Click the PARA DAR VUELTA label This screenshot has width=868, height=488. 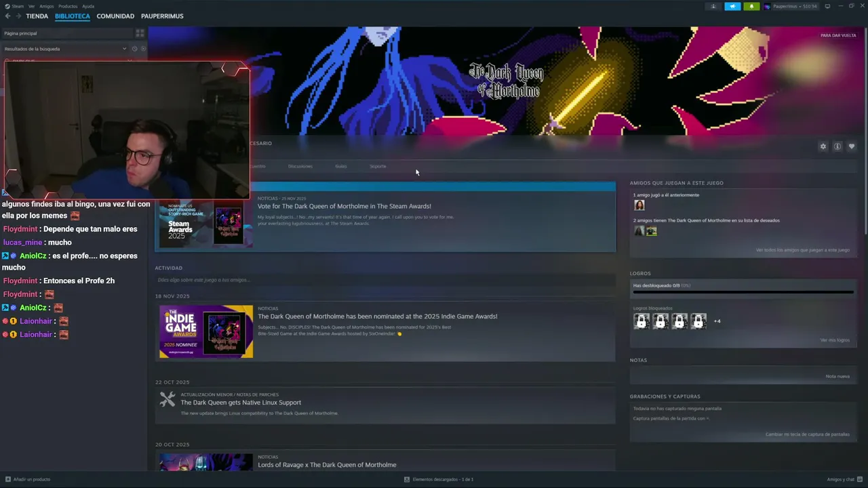point(838,35)
